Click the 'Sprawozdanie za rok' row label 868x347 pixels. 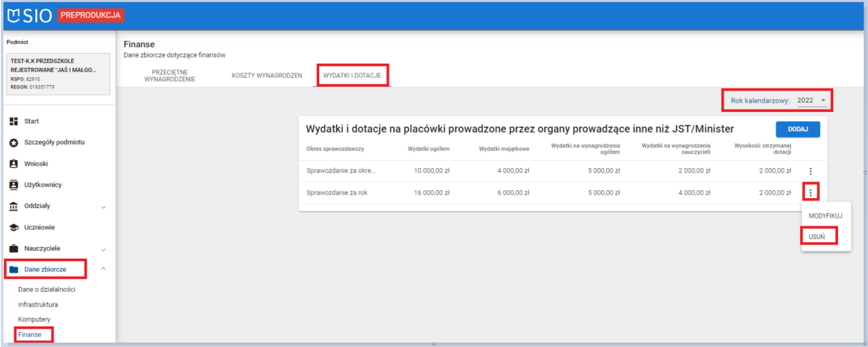tap(337, 192)
